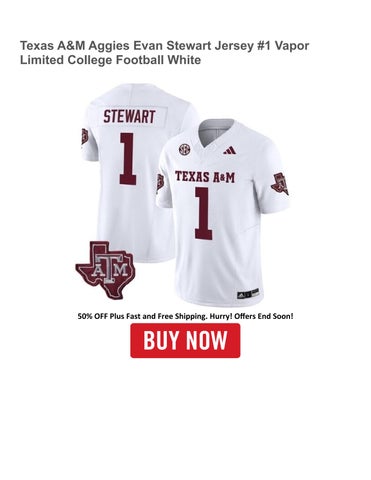Click the red BUY NOW button

185,340
